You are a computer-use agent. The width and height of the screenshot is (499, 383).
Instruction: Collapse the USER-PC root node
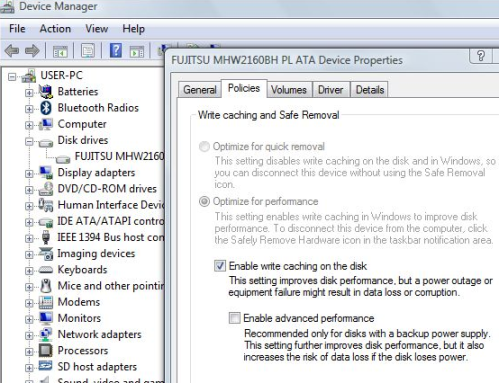12,77
